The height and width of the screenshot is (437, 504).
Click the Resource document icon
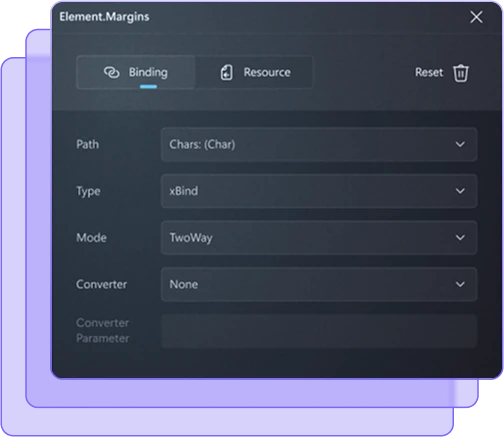tap(227, 72)
